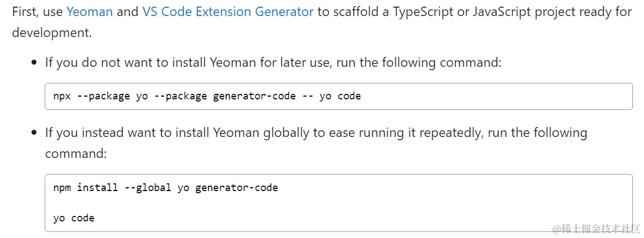Click the standalone "yo code" line
Image resolution: width=644 pixels, height=238 pixels.
[74, 218]
